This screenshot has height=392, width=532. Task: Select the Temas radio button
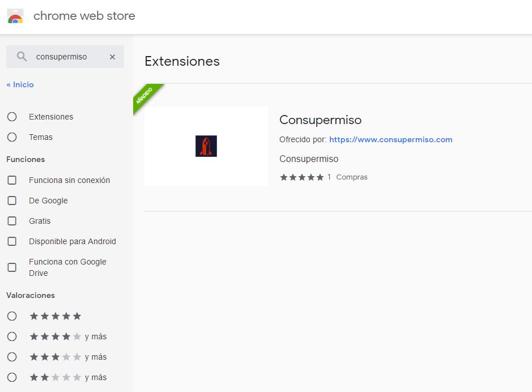coord(12,137)
